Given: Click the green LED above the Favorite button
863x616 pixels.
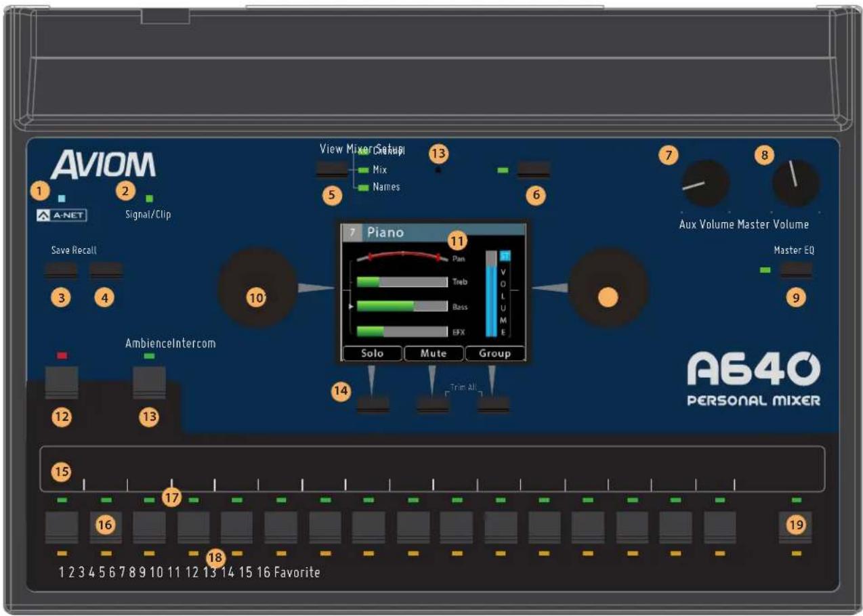Looking at the screenshot, I should [x=796, y=500].
